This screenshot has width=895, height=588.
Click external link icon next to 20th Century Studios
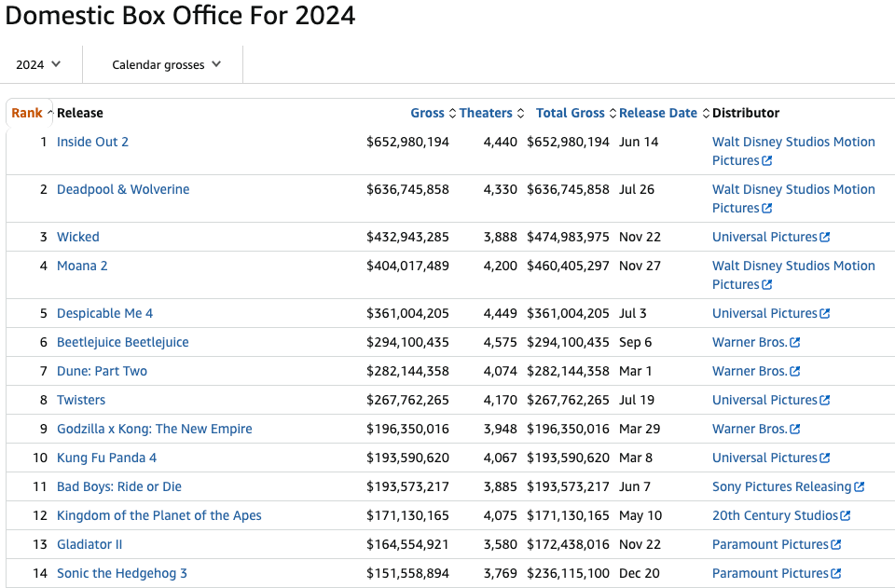point(846,516)
